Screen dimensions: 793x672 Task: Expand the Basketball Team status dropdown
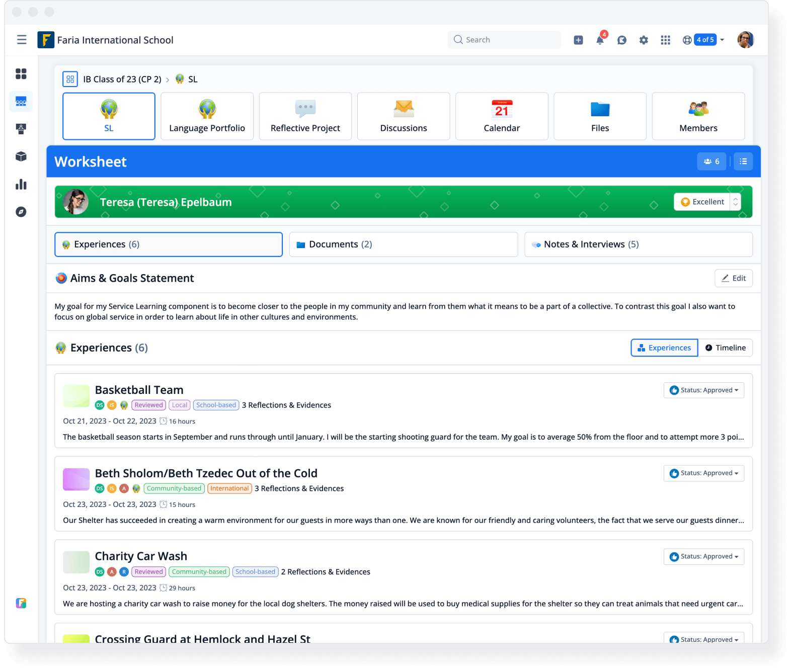pyautogui.click(x=703, y=390)
